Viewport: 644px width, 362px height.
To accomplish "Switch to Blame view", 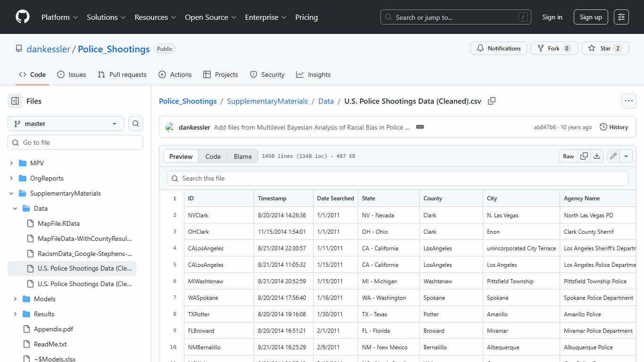I will [242, 156].
